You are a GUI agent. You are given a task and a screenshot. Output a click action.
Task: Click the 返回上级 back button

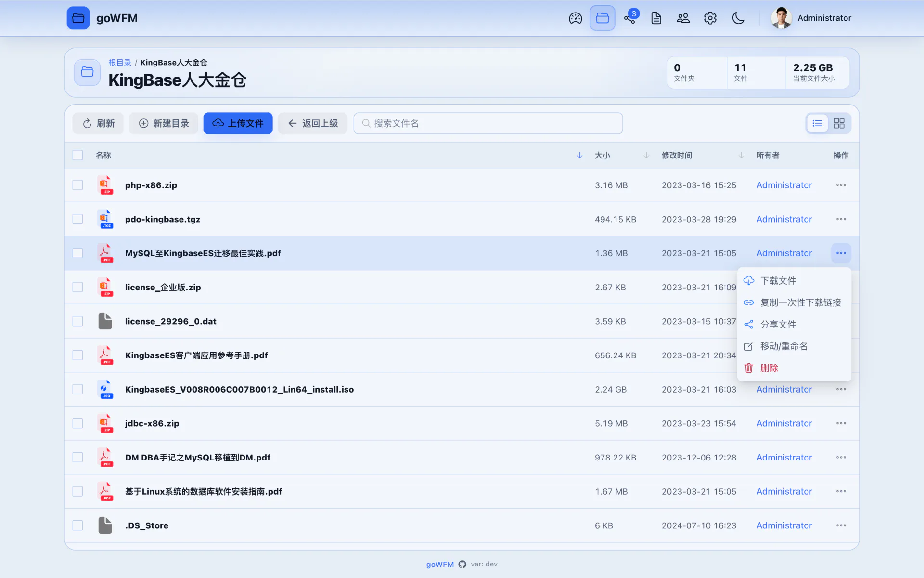[313, 123]
